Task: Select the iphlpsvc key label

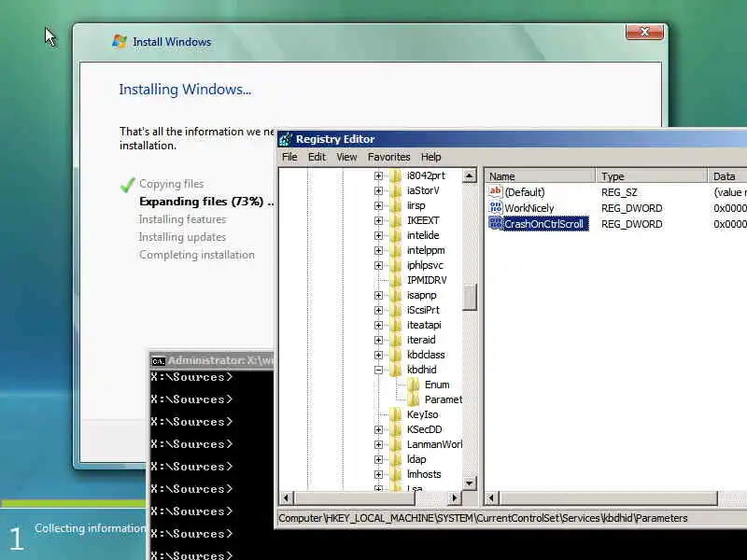Action: pos(425,265)
